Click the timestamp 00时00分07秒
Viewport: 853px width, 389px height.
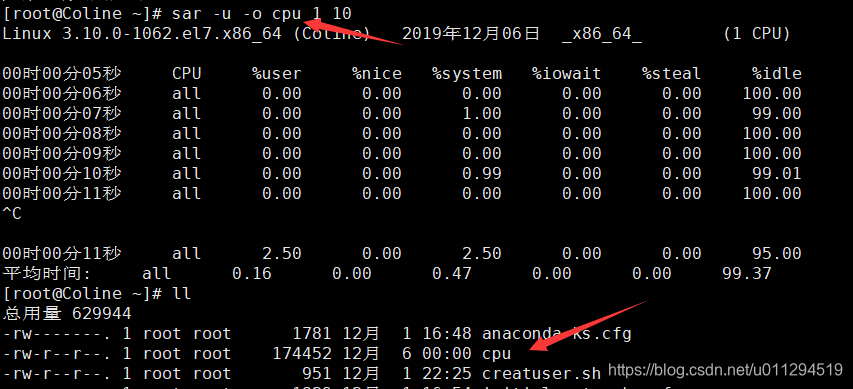(x=62, y=113)
